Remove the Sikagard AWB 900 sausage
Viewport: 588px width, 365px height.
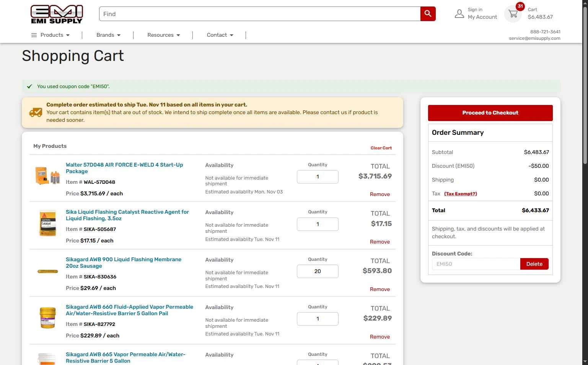(x=380, y=290)
